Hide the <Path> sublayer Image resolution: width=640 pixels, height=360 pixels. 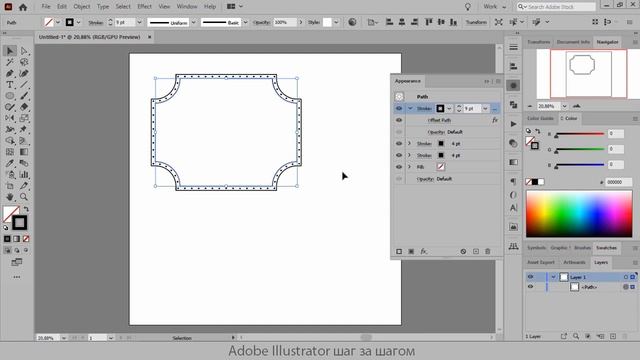coord(530,287)
